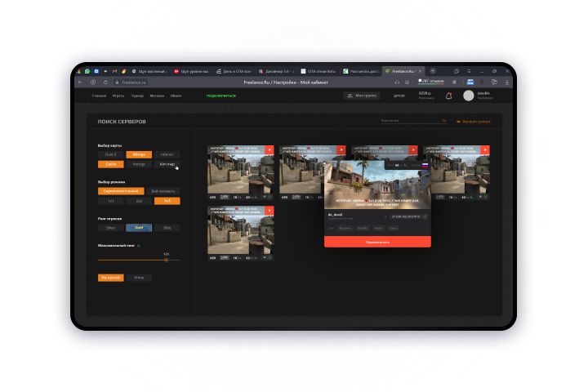
Task: Toggle the Не пустой filter
Action: 110,278
